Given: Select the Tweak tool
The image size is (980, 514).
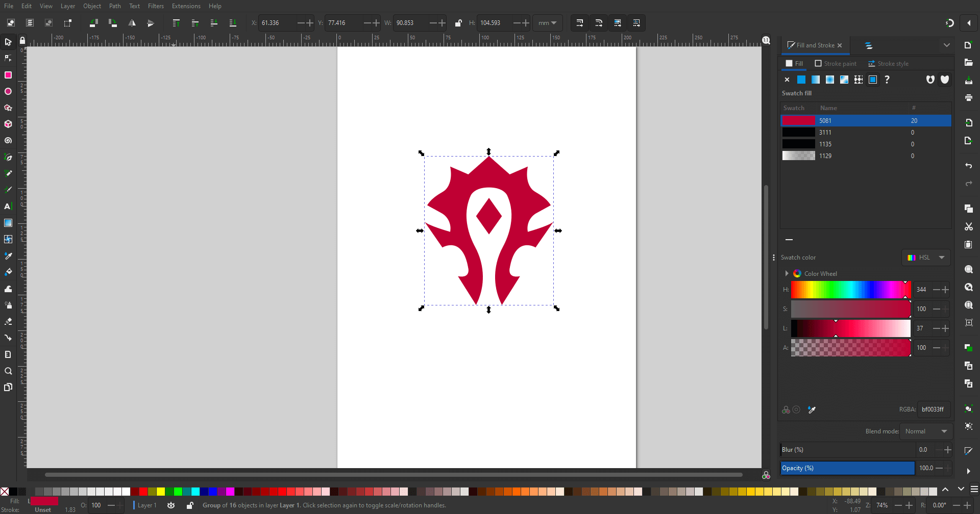Looking at the screenshot, I should point(8,289).
